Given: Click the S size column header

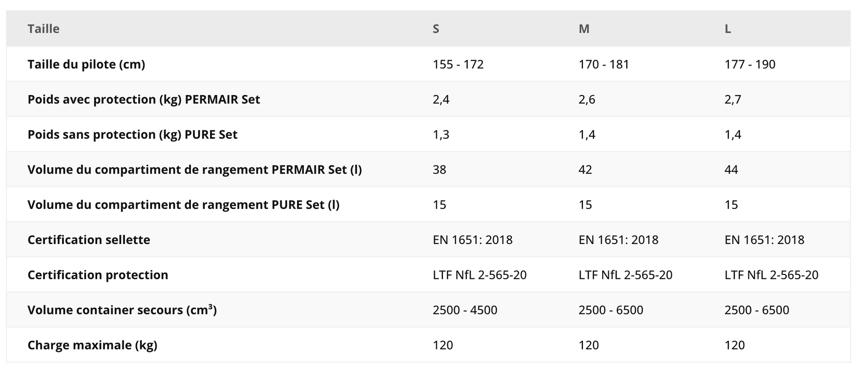Looking at the screenshot, I should click(436, 29).
